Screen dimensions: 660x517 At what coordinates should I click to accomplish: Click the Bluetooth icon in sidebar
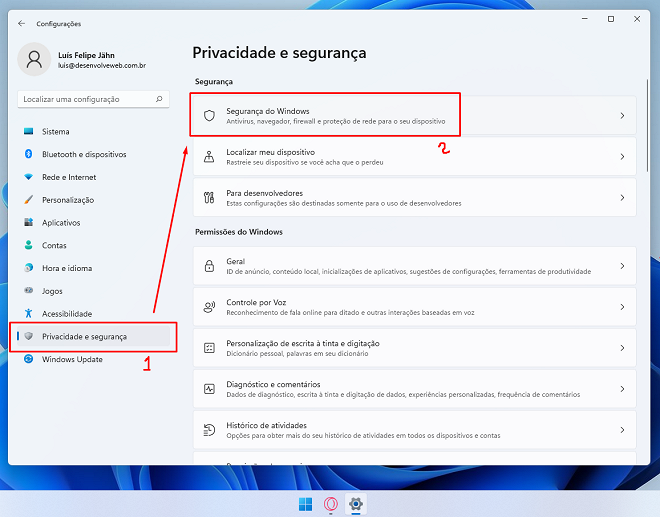[29, 154]
